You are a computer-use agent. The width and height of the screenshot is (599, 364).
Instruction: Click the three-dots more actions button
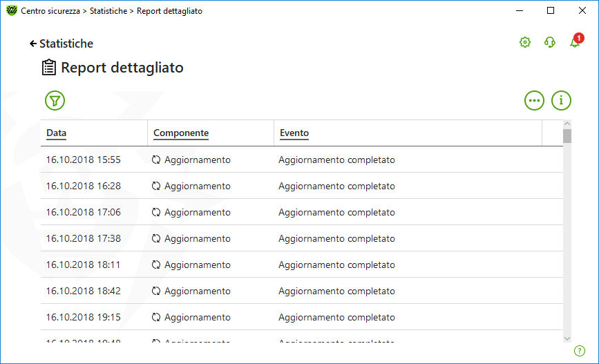[534, 100]
